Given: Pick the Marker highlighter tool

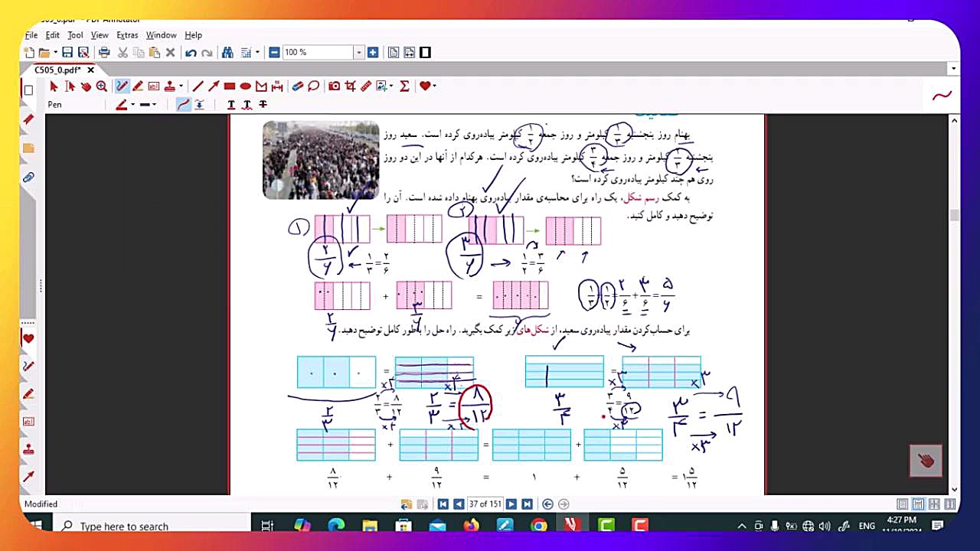Looking at the screenshot, I should [138, 86].
